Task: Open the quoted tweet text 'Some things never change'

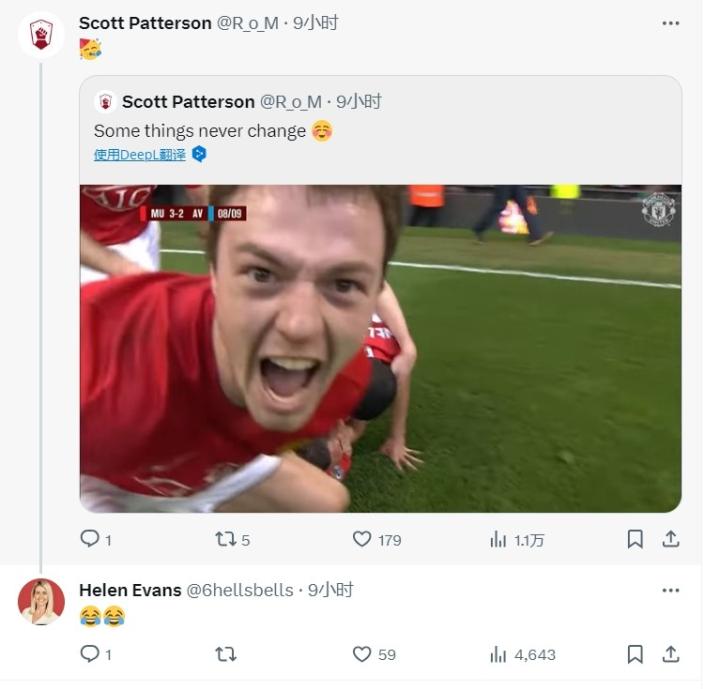Action: click(x=200, y=131)
